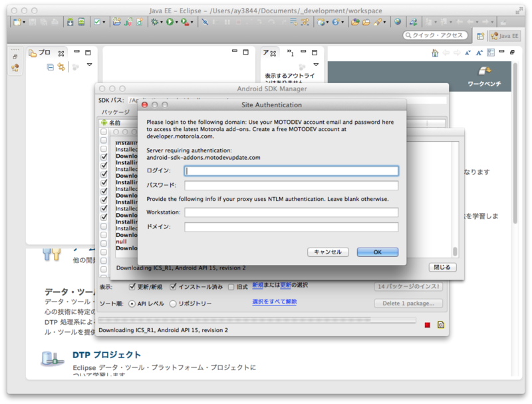Click the DTP プロジェクト database icon
Image resolution: width=532 pixels, height=404 pixels.
point(52,359)
